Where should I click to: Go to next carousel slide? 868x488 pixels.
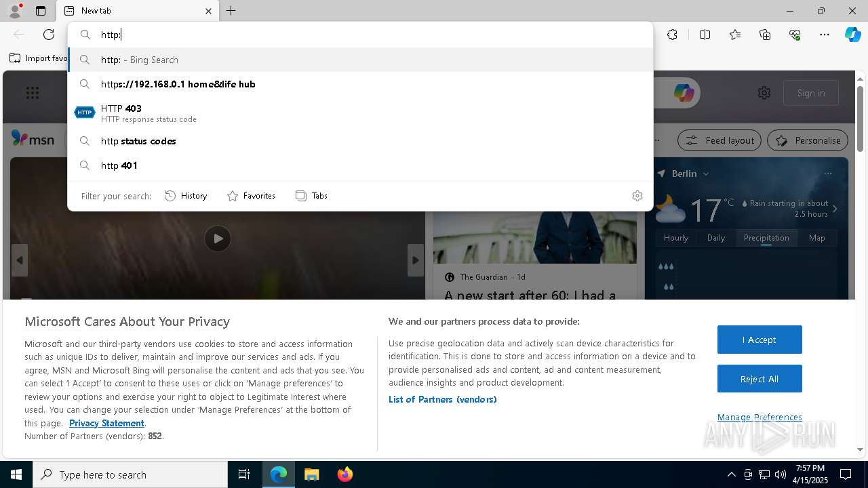416,260
